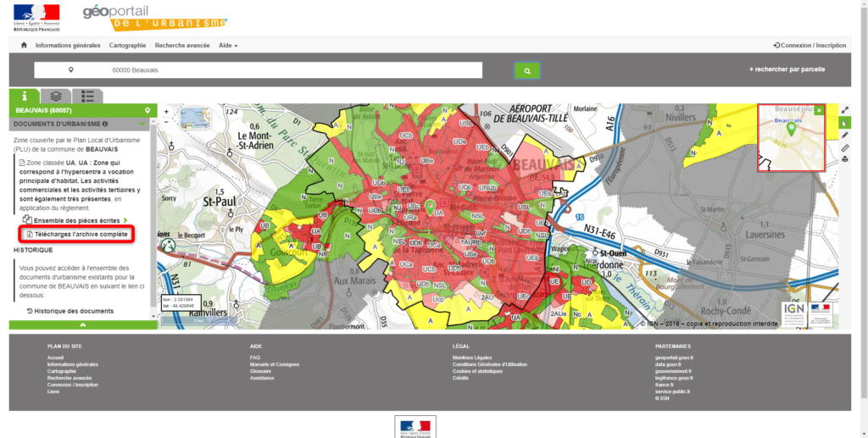Click the IGN logo on the map

coord(793,313)
